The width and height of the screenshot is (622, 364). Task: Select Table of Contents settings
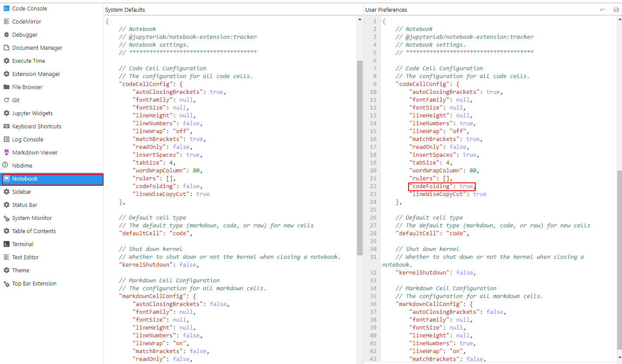pos(7,231)
